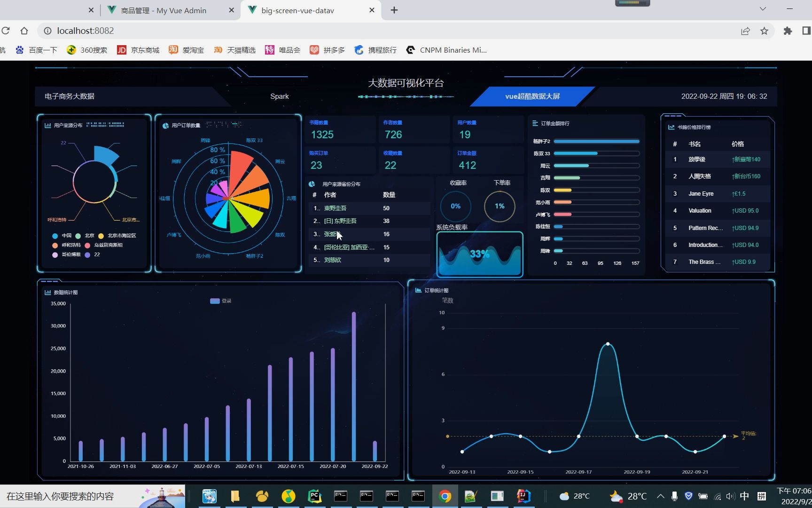Expand the browser tab search chevron
Screen dimensions: 812x508
[763, 9]
